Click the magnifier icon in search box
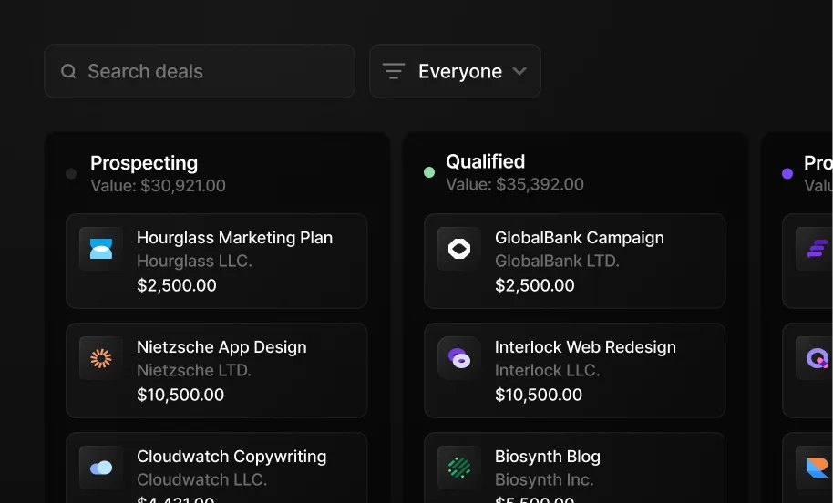The height and width of the screenshot is (504, 833). click(x=68, y=71)
